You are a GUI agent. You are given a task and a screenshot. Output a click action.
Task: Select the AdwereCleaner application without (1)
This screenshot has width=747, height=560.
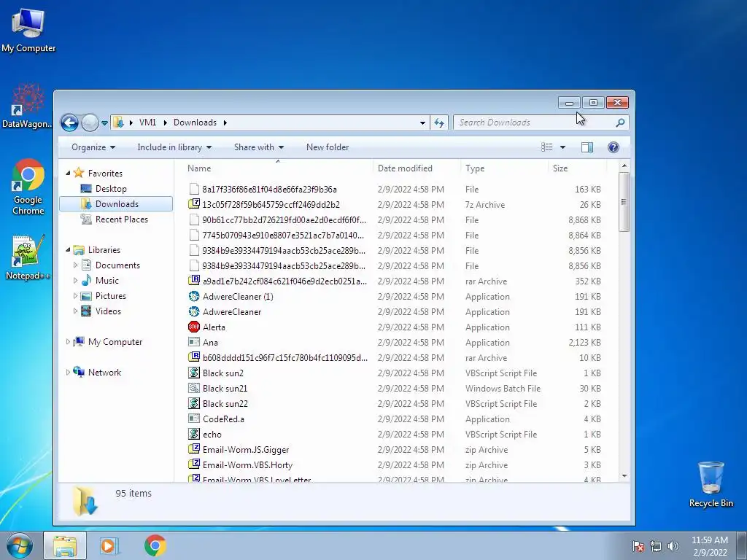231,312
